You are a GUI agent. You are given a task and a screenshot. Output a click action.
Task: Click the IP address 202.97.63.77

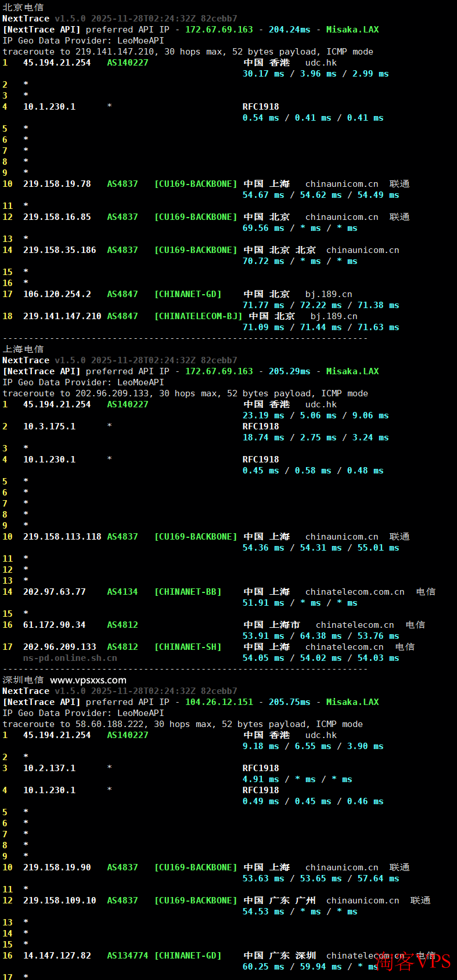coord(54,592)
